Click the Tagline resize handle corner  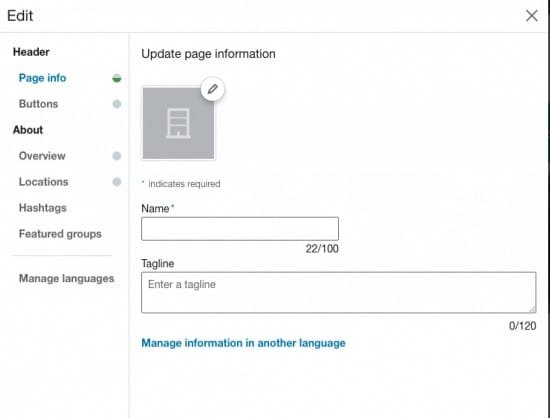532,309
